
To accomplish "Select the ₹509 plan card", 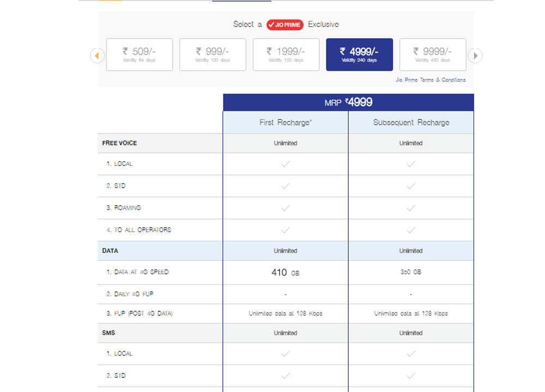I will (140, 54).
